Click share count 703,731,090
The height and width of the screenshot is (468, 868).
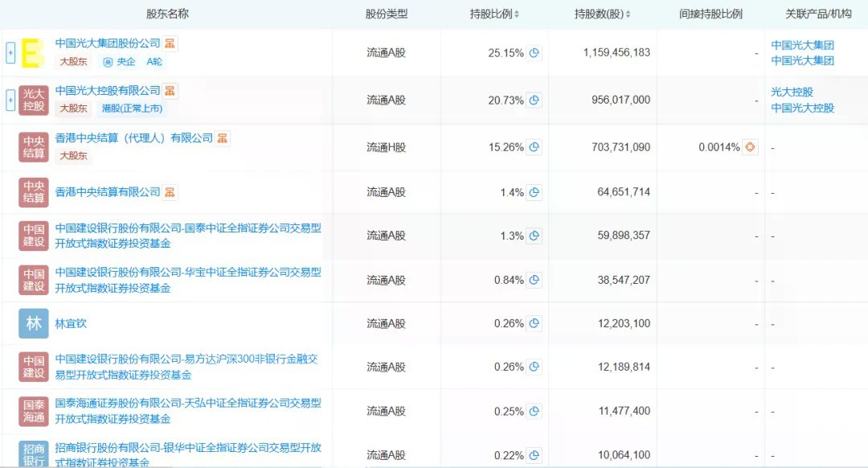click(621, 147)
